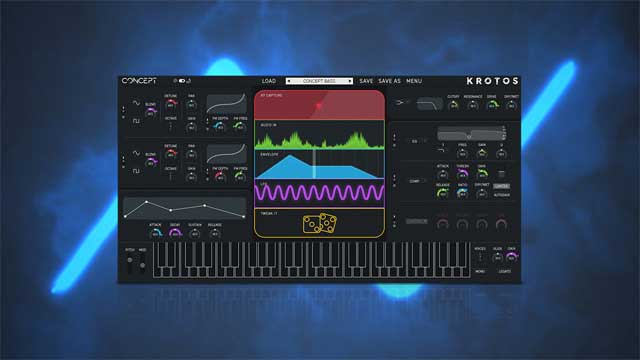
Task: Click the Glide knob
Action: pyautogui.click(x=497, y=257)
